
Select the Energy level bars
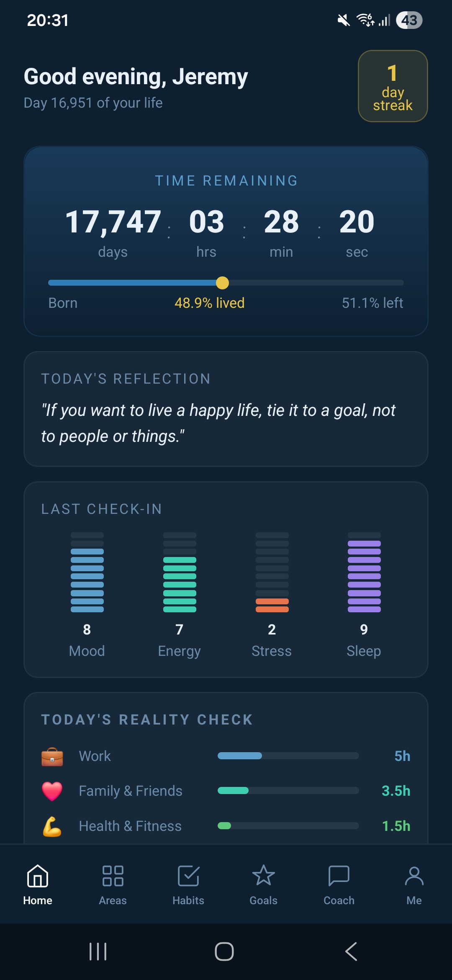(x=180, y=572)
